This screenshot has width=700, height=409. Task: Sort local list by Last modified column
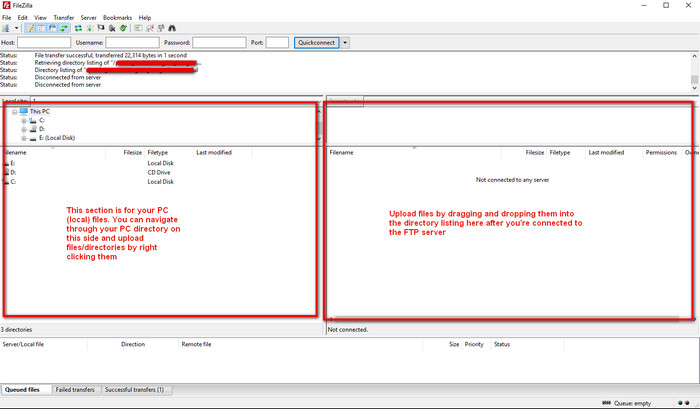pyautogui.click(x=222, y=152)
